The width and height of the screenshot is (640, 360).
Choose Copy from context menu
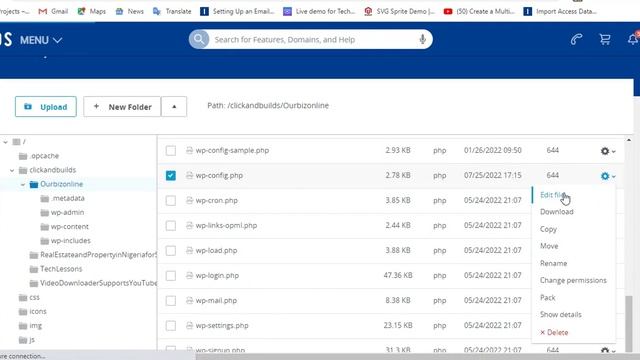tap(548, 229)
